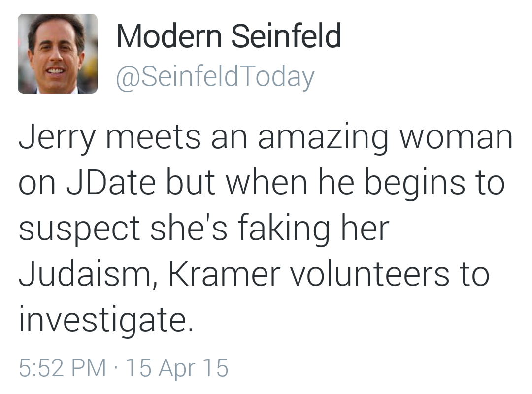Open the Modern Seinfeld profile picture
Image resolution: width=532 pixels, height=394 pixels.
point(58,54)
